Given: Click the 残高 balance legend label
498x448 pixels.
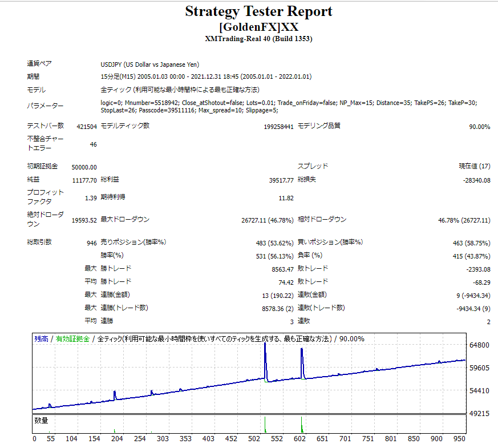Looking at the screenshot, I should 41,339.
